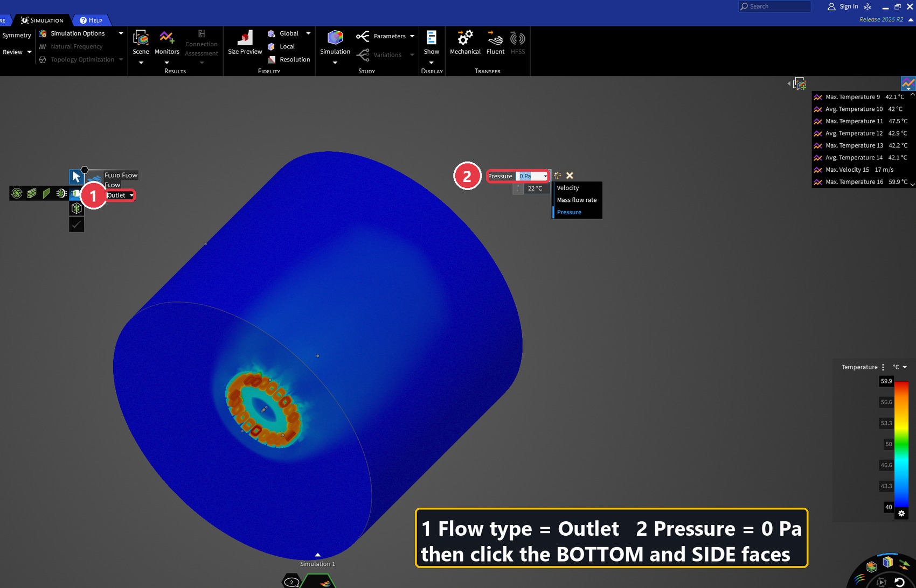The height and width of the screenshot is (588, 916).
Task: Open the Global fidelity dropdown arrow
Action: click(x=308, y=33)
